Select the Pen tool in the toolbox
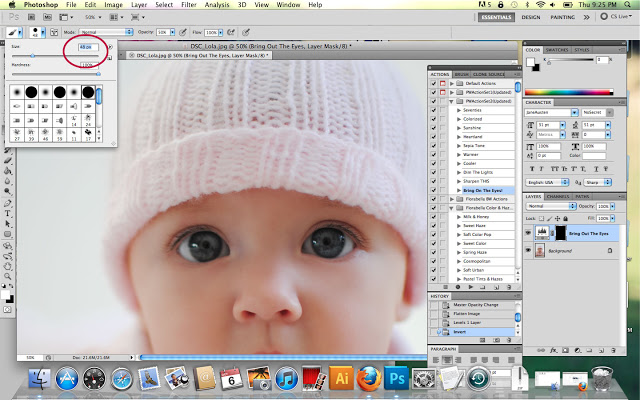Screen dimensions: 640x400 (7, 203)
